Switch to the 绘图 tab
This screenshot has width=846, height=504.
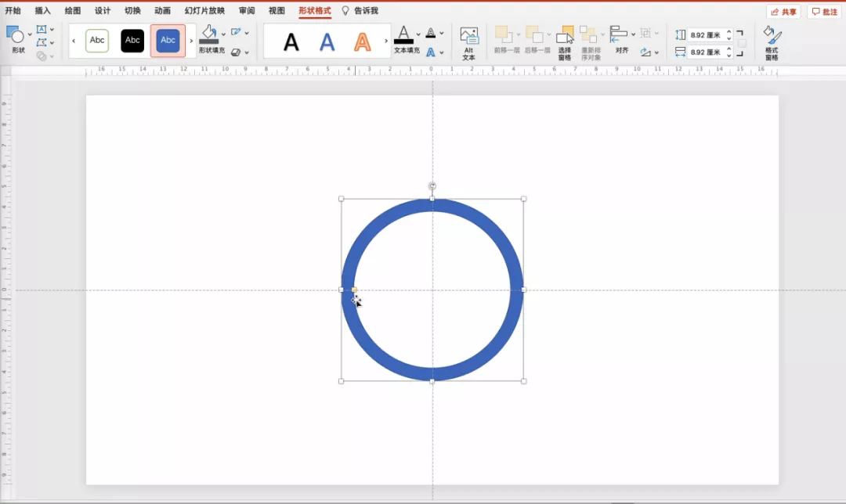(73, 11)
